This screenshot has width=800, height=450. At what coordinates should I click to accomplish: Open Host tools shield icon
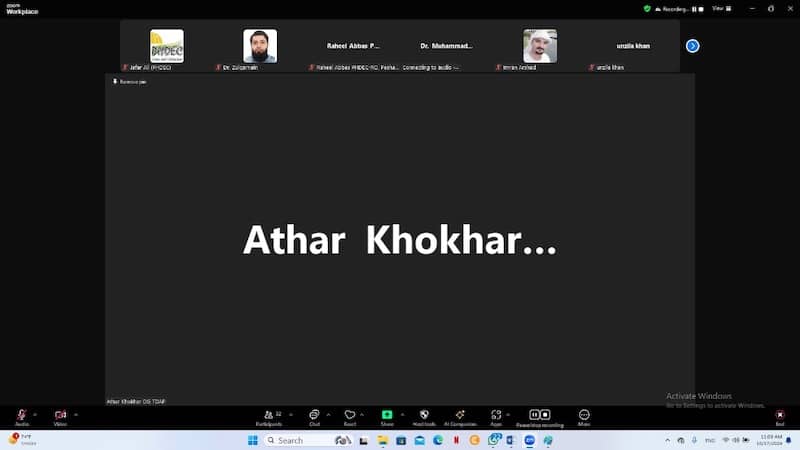tap(424, 415)
